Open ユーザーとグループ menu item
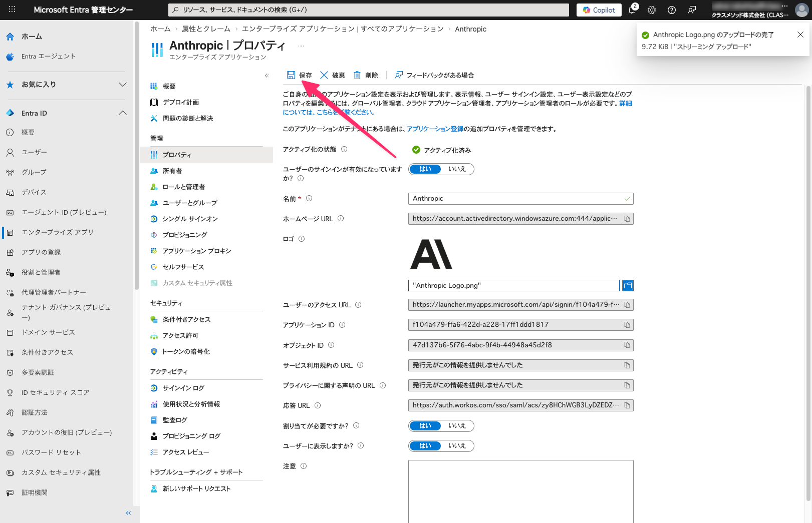Image resolution: width=812 pixels, height=523 pixels. 190,203
